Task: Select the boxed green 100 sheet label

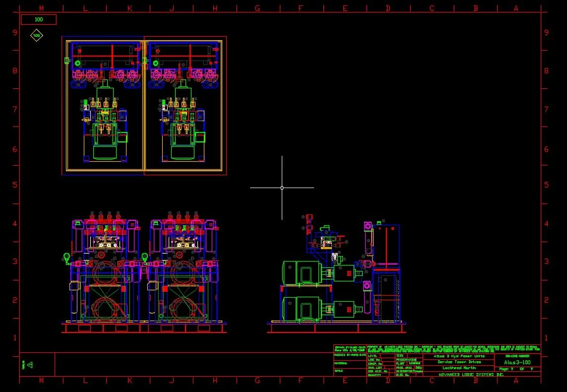Action: pyautogui.click(x=39, y=19)
